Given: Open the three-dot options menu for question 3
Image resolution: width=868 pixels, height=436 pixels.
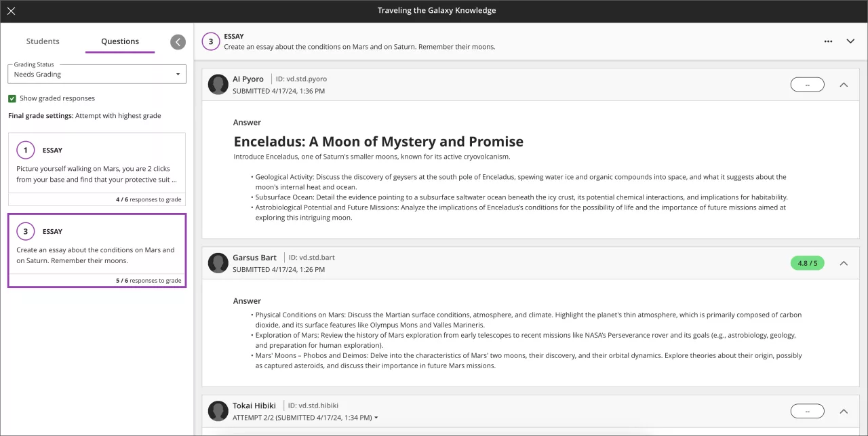Looking at the screenshot, I should tap(828, 41).
